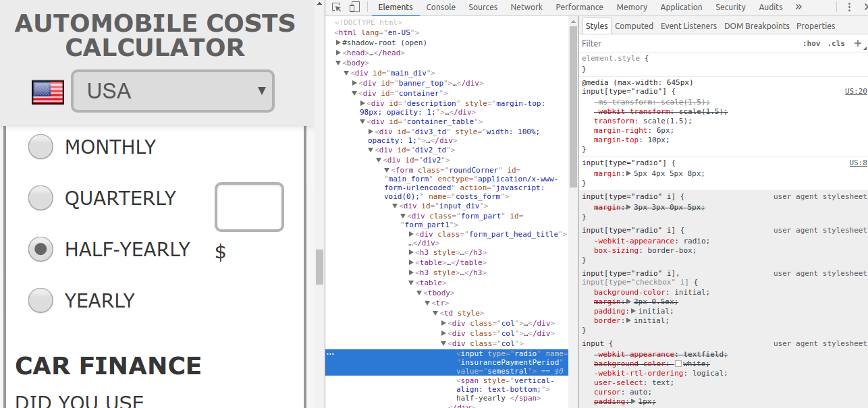Select the Monthly radio button

pos(40,146)
